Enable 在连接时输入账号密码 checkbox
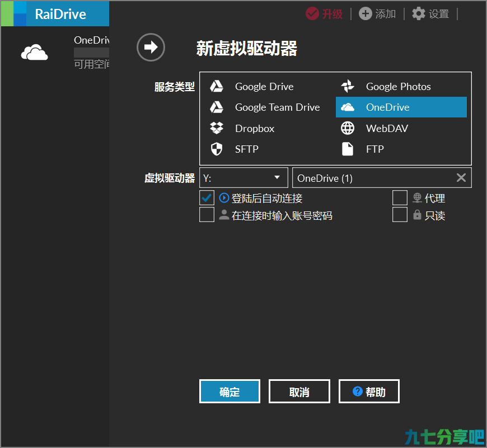 point(207,215)
